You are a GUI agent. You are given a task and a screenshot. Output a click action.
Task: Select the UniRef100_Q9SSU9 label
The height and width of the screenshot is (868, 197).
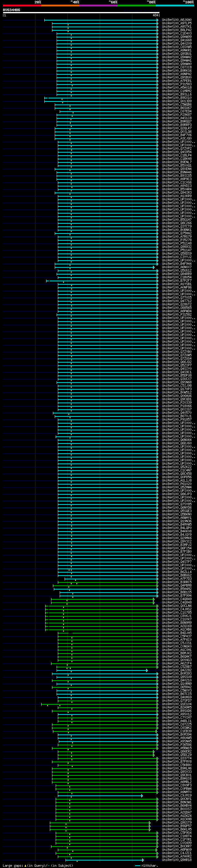coord(177,677)
